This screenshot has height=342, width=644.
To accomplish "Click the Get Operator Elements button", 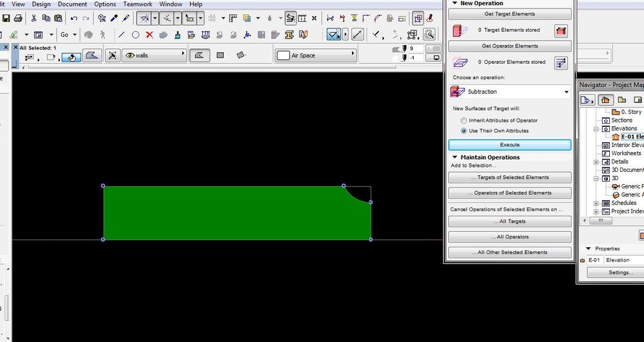I will pyautogui.click(x=510, y=46).
